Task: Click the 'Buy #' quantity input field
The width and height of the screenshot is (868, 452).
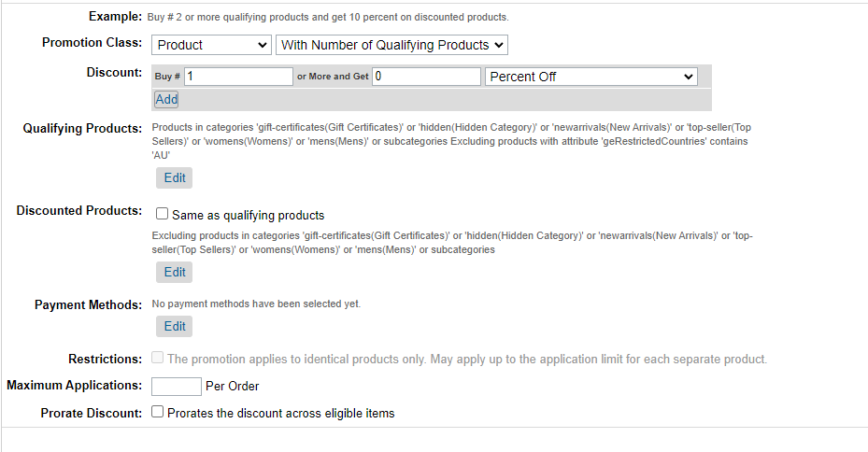Action: (239, 77)
